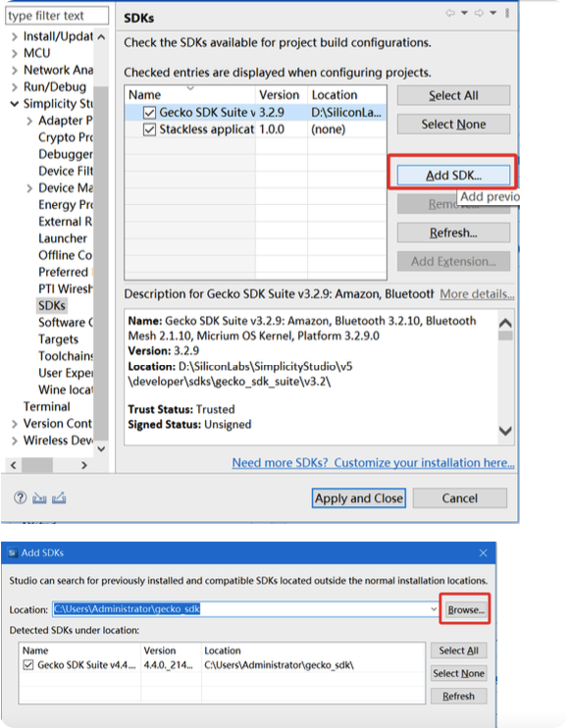Image resolution: width=568 pixels, height=728 pixels.
Task: Close the Add SDKs dialog
Action: click(x=483, y=552)
